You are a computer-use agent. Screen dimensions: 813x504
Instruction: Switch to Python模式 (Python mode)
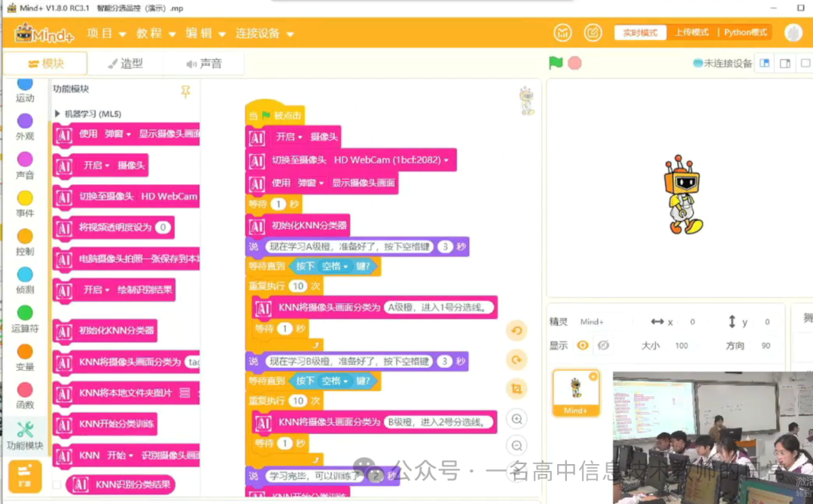click(744, 32)
